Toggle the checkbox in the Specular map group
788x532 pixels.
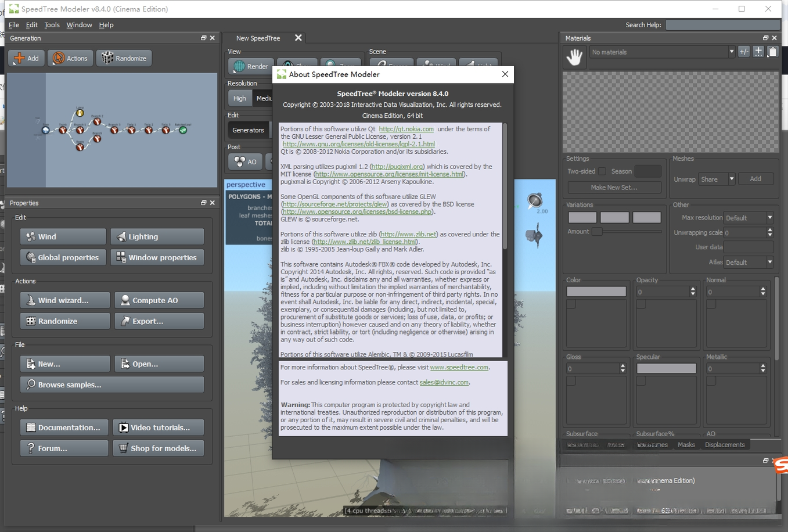(641, 381)
